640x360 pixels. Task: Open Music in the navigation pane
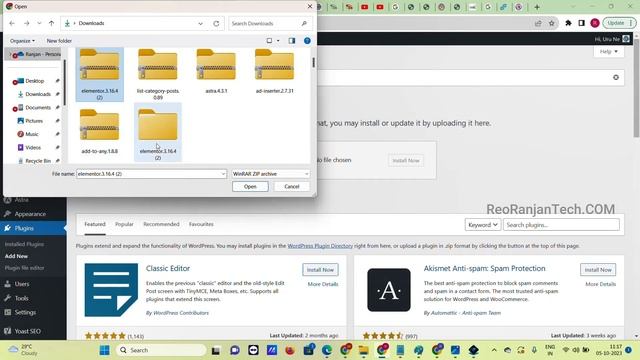coord(32,134)
